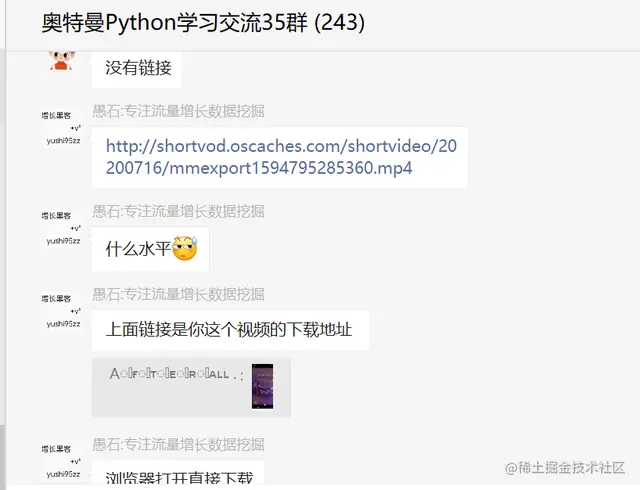Click the avatar beside 浏览器打开直接下载 message
This screenshot has height=490, width=640.
pos(61,461)
